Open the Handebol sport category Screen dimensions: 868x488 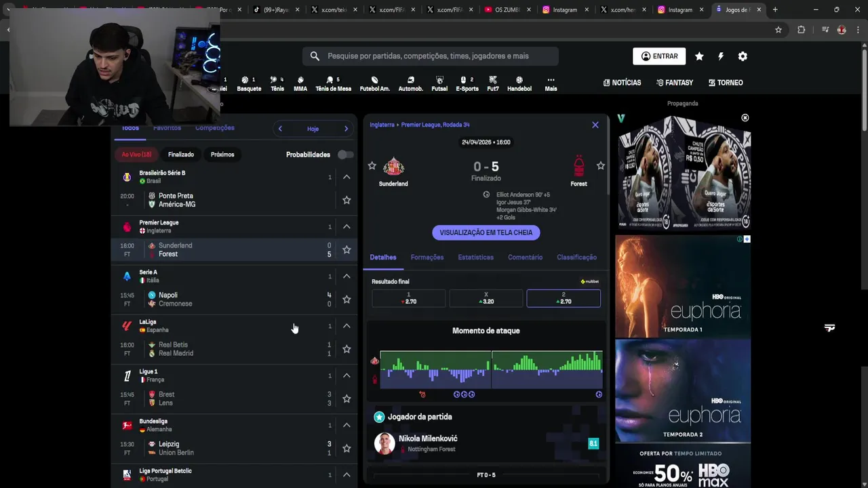[x=519, y=83]
